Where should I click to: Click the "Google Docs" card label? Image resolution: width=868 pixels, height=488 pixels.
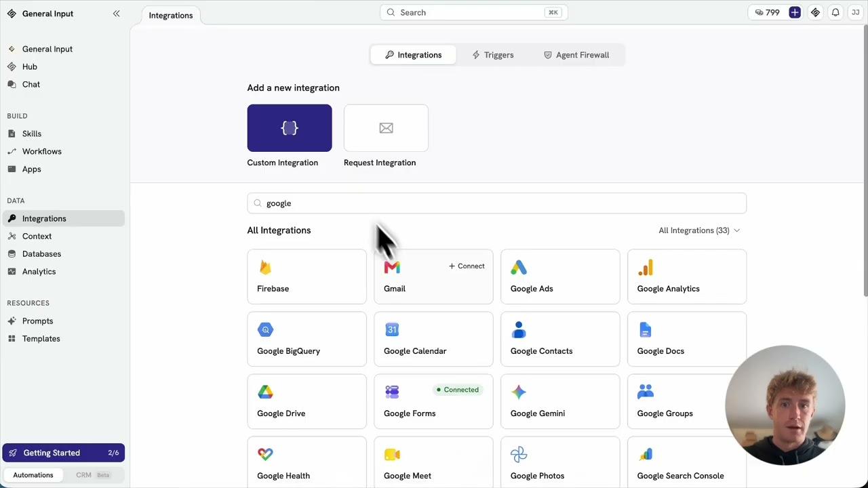pyautogui.click(x=661, y=351)
